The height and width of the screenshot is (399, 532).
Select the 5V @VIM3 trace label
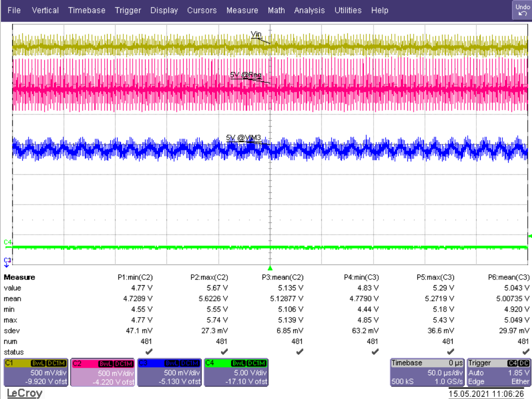pos(243,138)
